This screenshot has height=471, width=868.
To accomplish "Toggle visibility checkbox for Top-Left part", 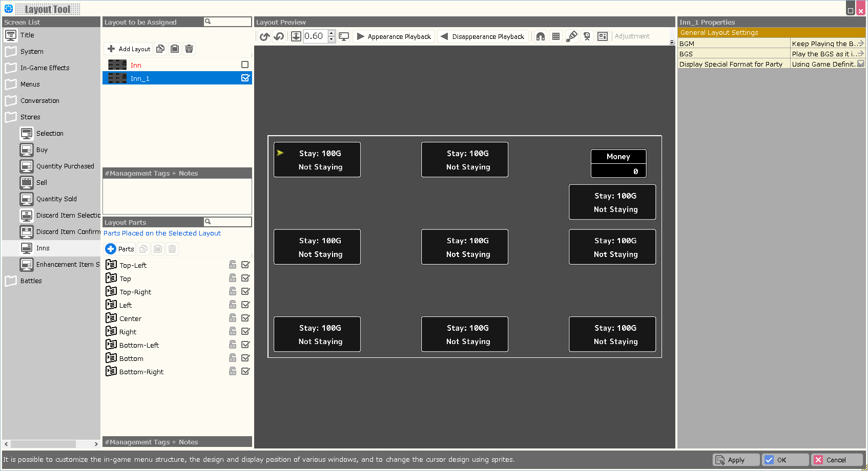I will [245, 265].
